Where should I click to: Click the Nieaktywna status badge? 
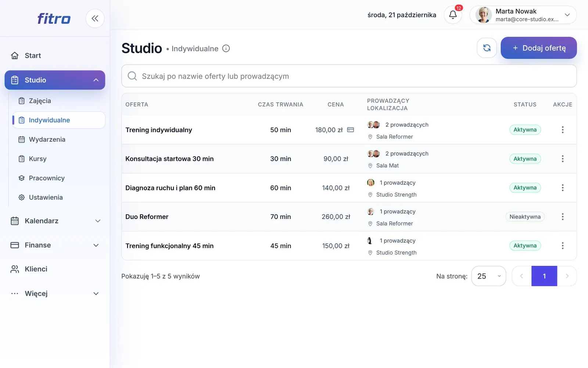pyautogui.click(x=525, y=217)
